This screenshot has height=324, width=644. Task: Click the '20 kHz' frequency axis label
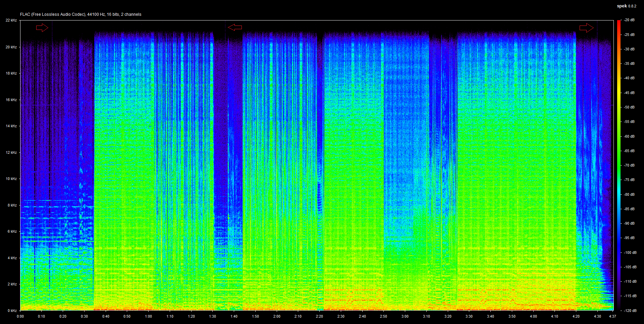[11, 47]
